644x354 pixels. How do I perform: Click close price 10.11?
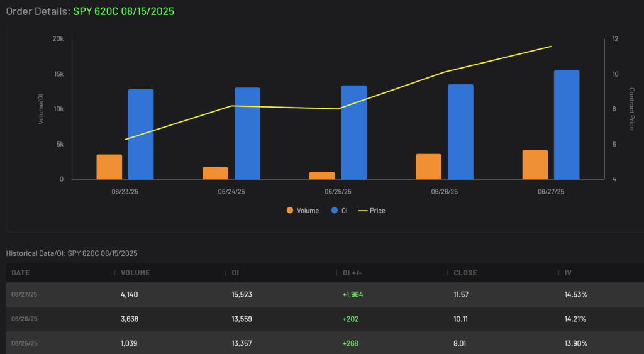point(460,319)
